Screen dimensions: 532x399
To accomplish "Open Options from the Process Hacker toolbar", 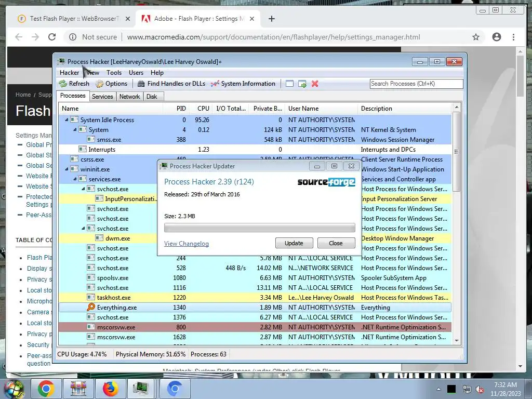I will tap(112, 84).
